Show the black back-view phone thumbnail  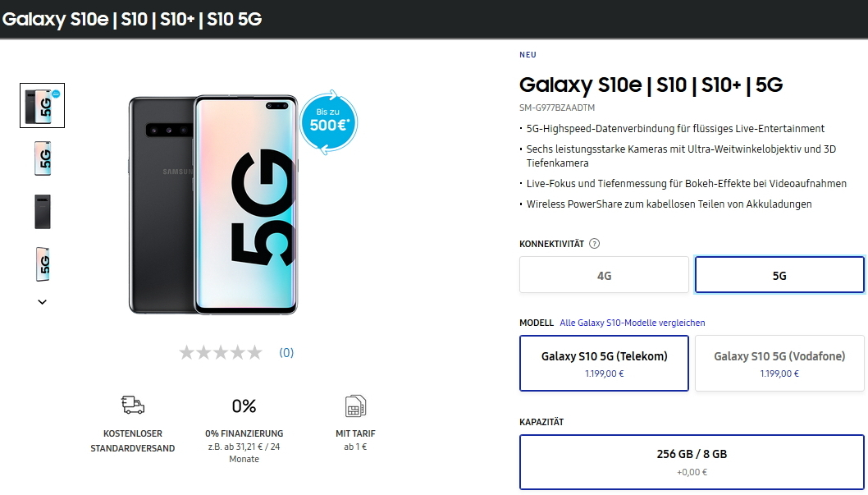point(43,211)
